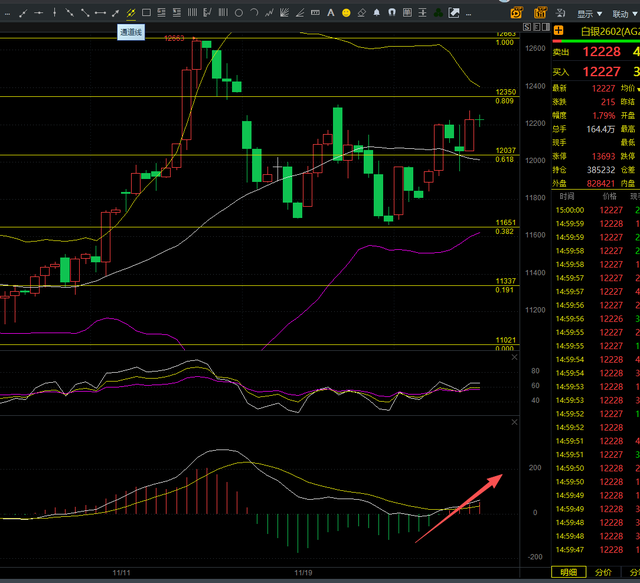
Task: Select the ruler measurement tool
Action: (x=315, y=13)
